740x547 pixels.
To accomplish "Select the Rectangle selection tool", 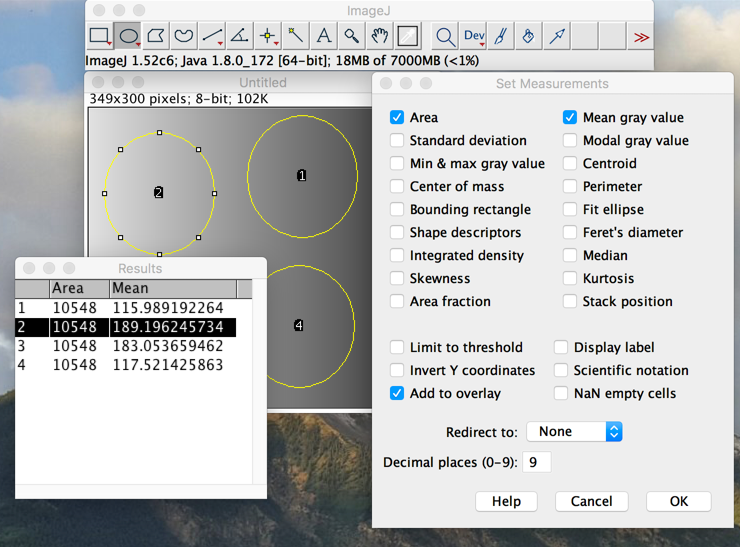I will pos(100,36).
